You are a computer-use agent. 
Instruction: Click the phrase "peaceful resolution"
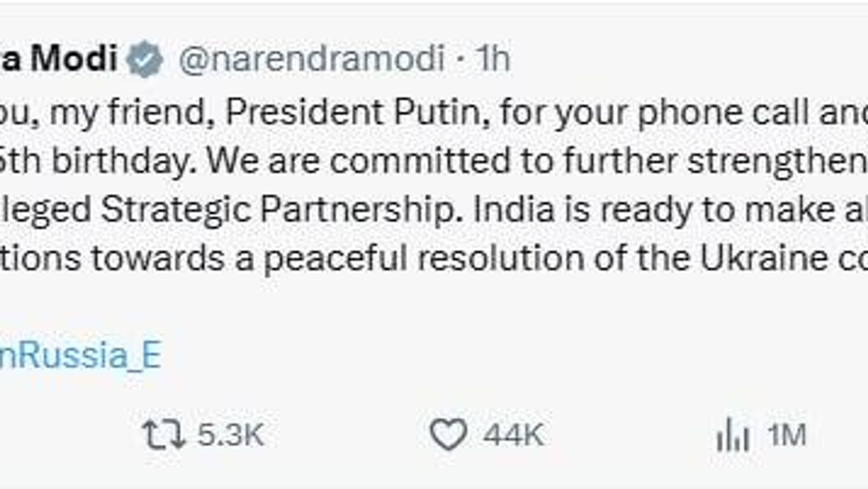coord(424,258)
